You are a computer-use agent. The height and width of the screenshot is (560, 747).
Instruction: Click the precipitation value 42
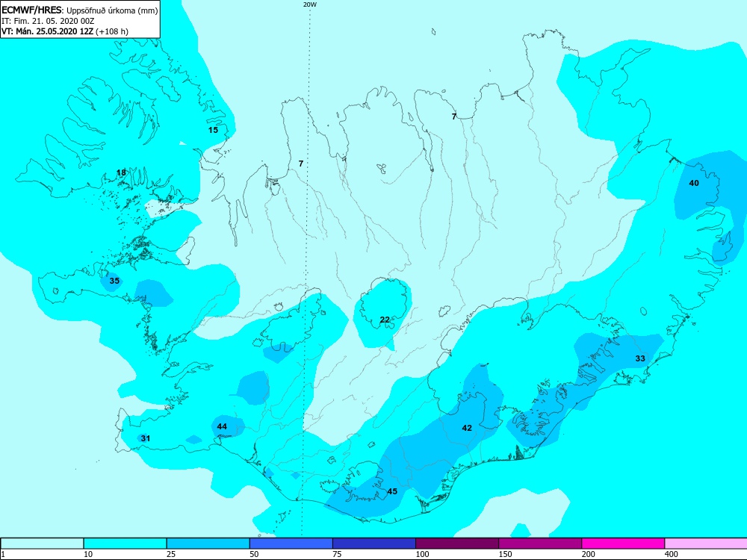(x=467, y=428)
